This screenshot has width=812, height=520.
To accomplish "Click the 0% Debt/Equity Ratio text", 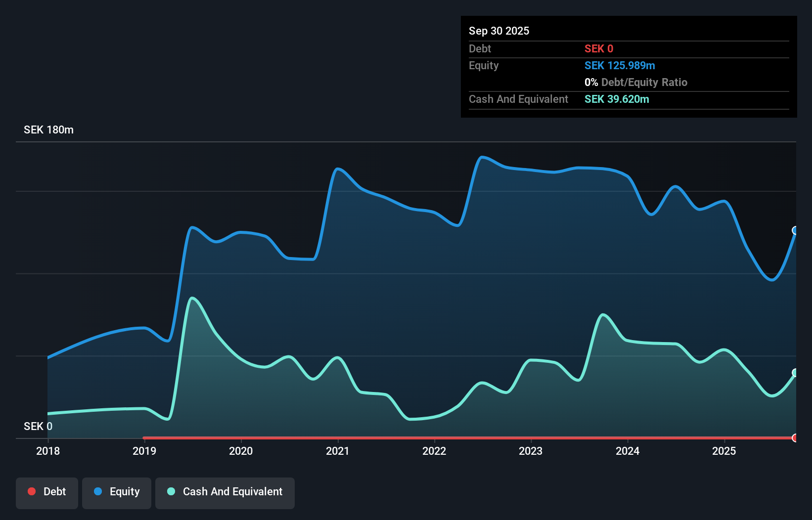I will tap(636, 82).
